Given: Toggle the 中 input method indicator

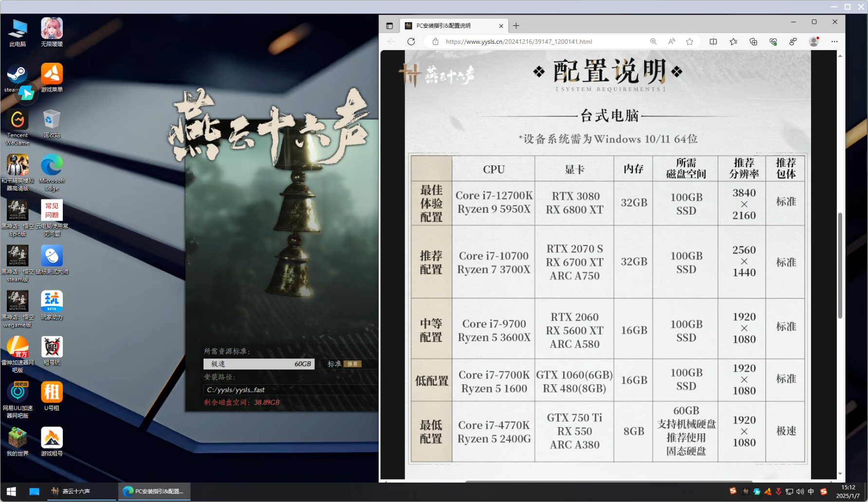Looking at the screenshot, I should pos(811,491).
